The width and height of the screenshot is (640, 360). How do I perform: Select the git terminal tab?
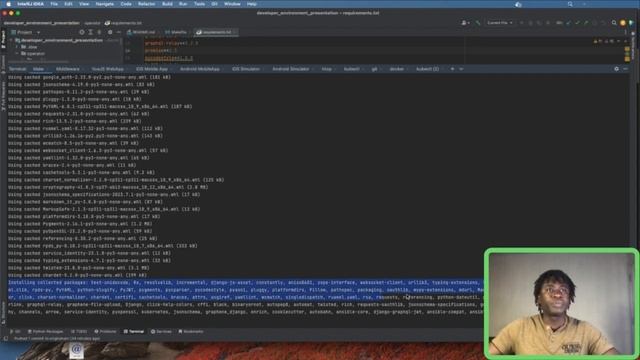point(374,69)
